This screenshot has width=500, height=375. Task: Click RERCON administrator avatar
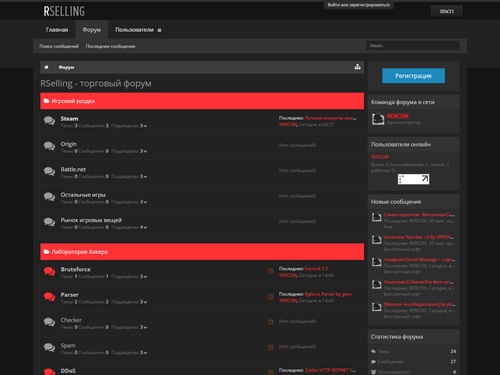point(378,119)
